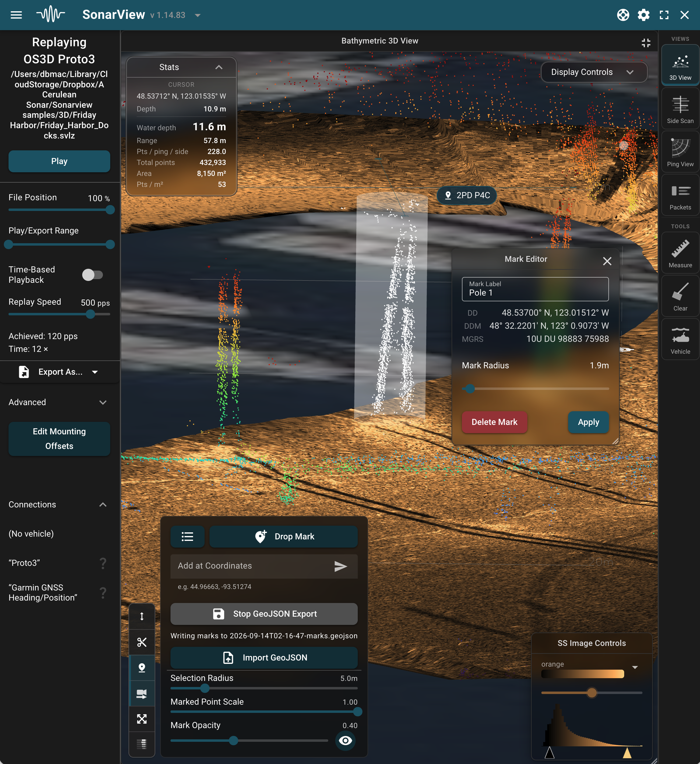Click the camera view tool icon
This screenshot has width=700, height=764.
(142, 693)
